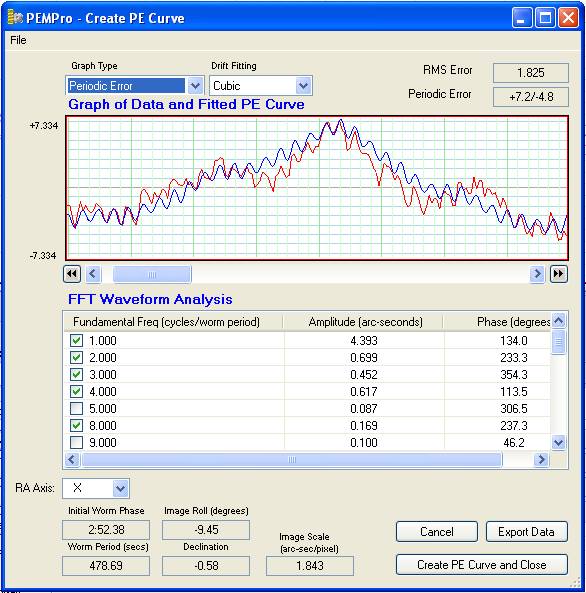The image size is (586, 593).
Task: Click the Declination -0.58 field
Action: pos(206,566)
